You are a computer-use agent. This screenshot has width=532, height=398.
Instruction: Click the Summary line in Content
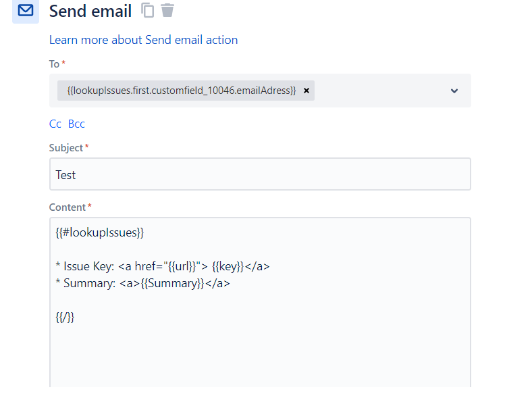tap(142, 284)
